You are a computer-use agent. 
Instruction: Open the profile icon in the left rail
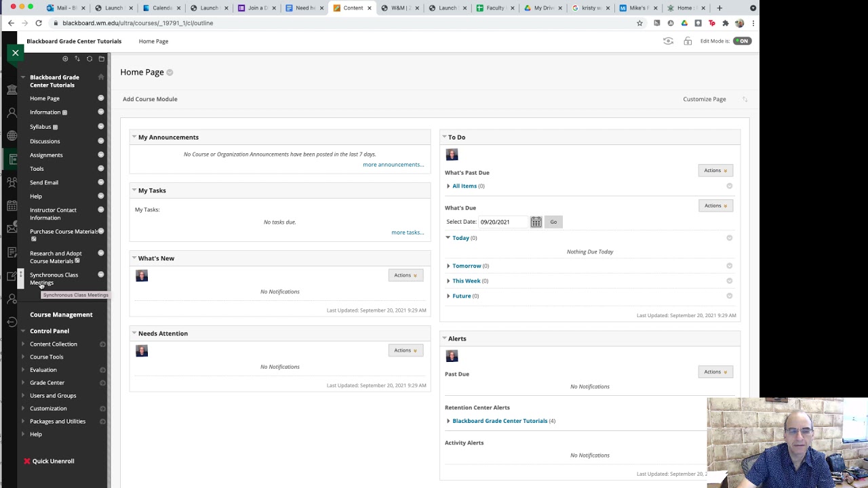12,113
